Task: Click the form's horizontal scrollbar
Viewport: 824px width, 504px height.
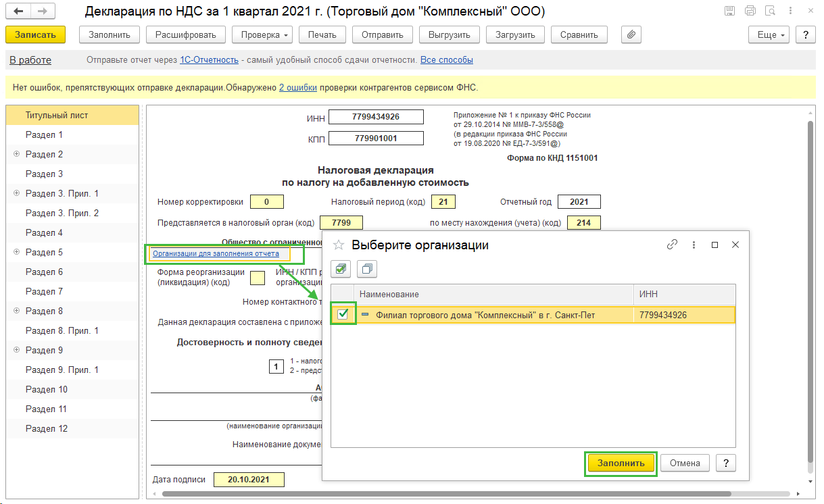Action: point(446,494)
